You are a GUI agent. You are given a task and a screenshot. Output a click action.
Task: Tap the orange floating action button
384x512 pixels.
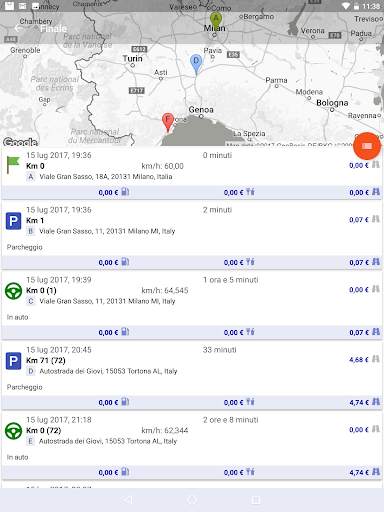(367, 146)
